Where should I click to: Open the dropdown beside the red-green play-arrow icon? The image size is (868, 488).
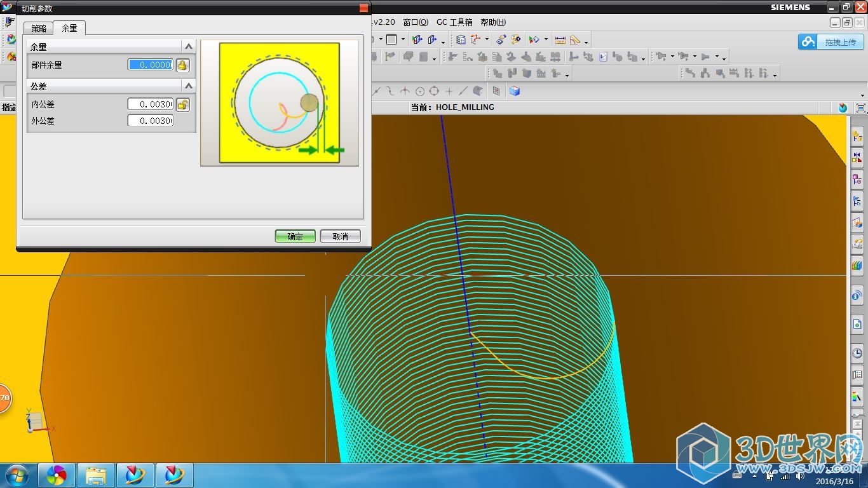[545, 39]
